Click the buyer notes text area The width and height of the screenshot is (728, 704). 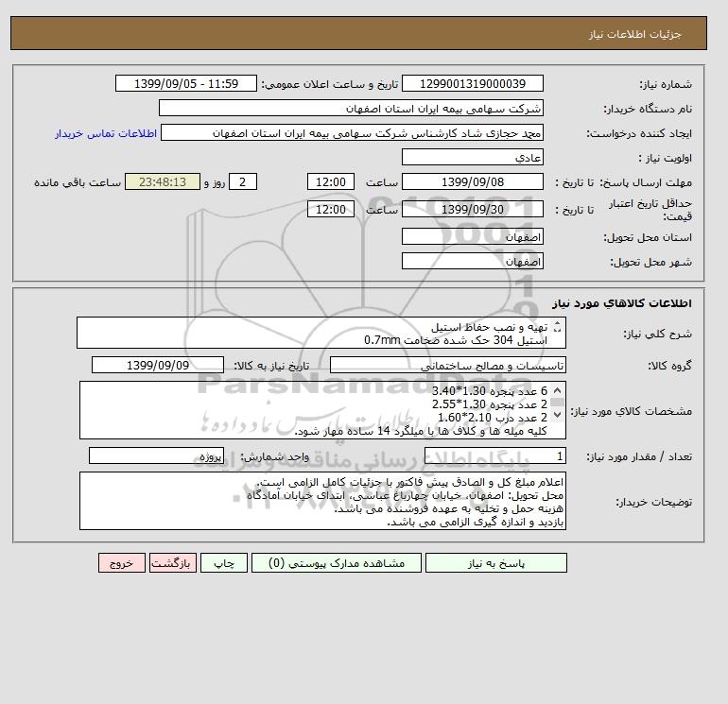[x=322, y=501]
